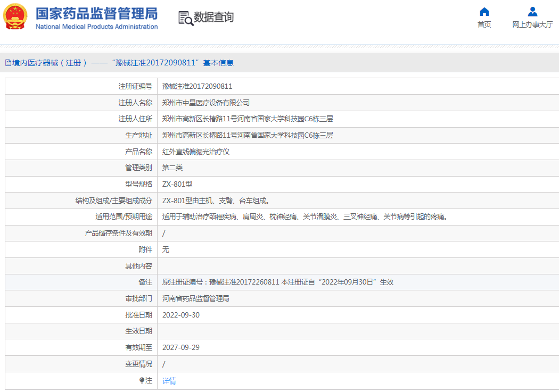Select registration number 豫械注准20172090811 in the table
This screenshot has height=392, width=559.
pos(197,87)
